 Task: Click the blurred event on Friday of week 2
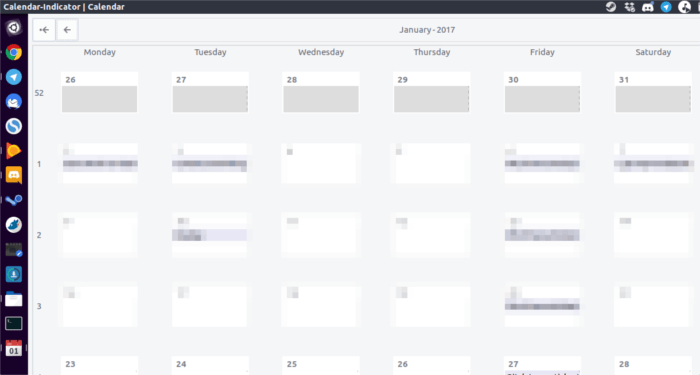click(x=542, y=235)
